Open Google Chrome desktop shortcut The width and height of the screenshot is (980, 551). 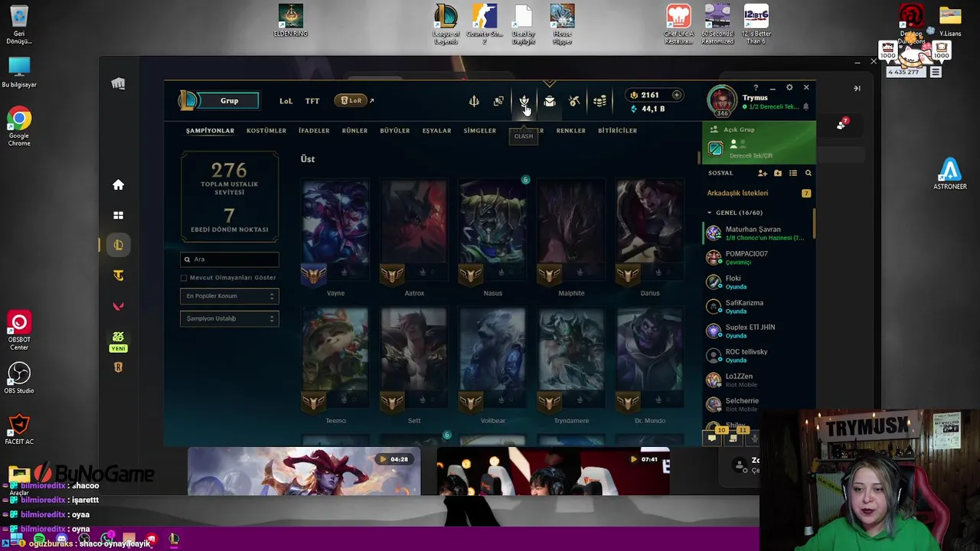pyautogui.click(x=19, y=127)
